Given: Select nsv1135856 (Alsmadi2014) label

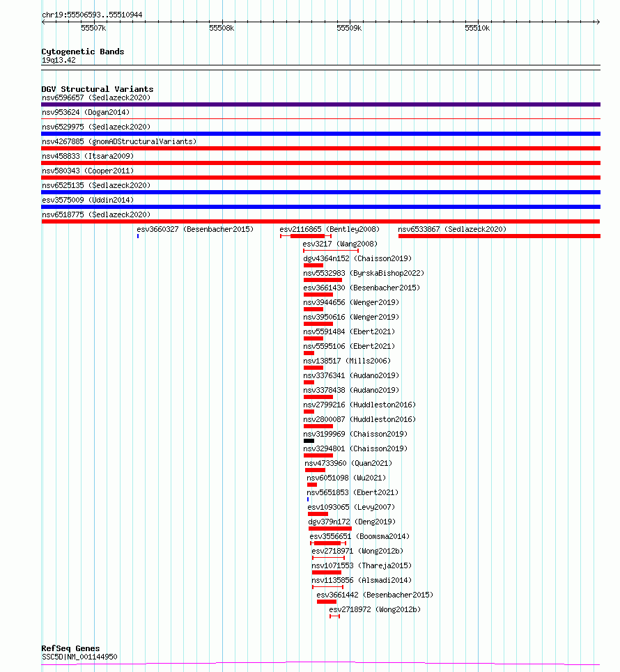Looking at the screenshot, I should pyautogui.click(x=362, y=580).
